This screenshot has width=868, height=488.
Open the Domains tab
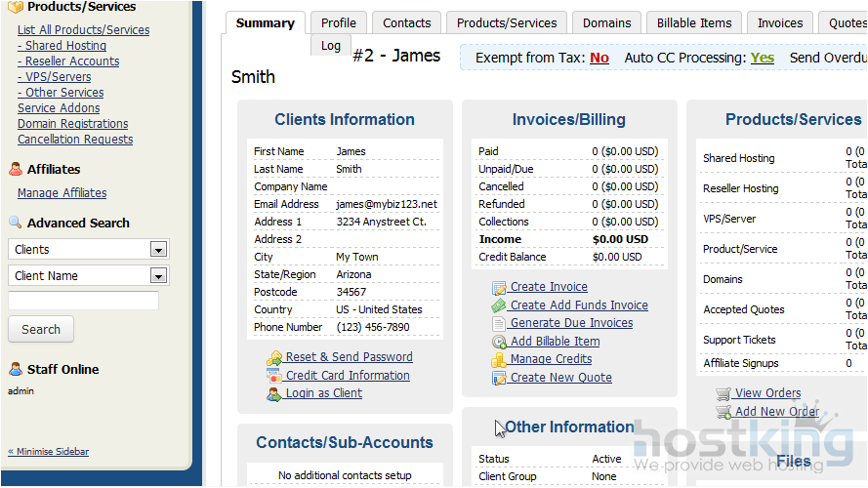click(606, 22)
